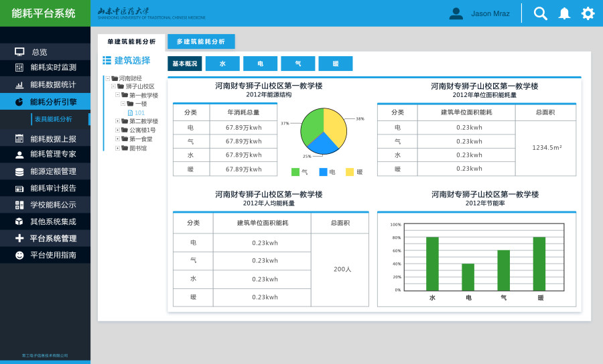Click the 电 bar in 节能率 chart

tap(468, 277)
